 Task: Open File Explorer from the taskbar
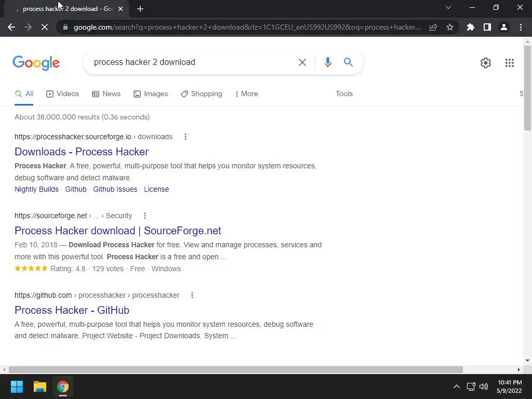[39, 387]
